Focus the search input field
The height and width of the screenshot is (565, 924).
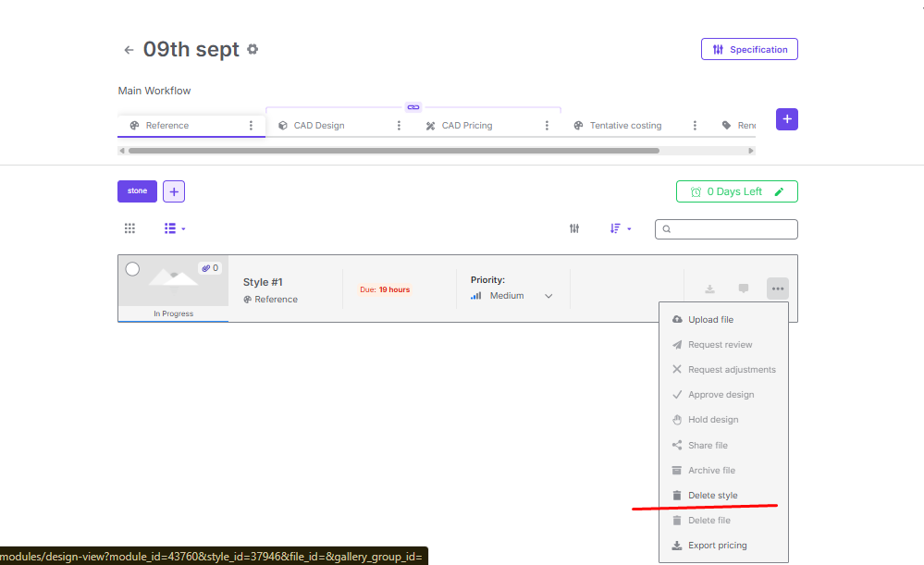tap(731, 229)
